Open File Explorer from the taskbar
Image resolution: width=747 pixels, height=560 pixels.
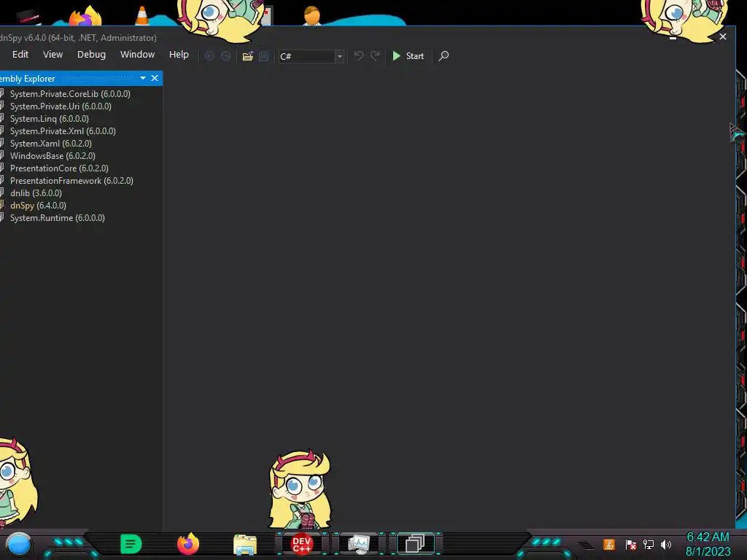click(245, 545)
